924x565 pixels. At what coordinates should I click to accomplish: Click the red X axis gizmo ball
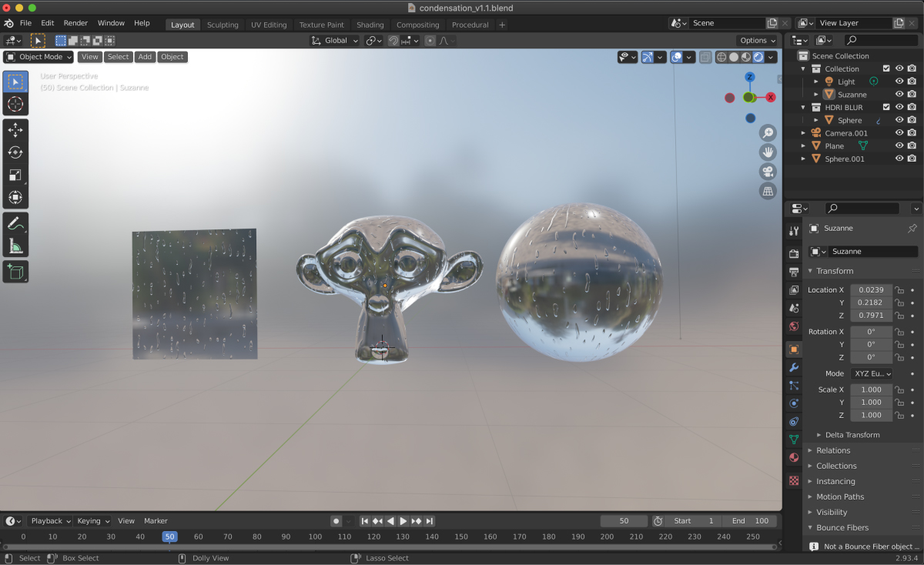(x=770, y=97)
